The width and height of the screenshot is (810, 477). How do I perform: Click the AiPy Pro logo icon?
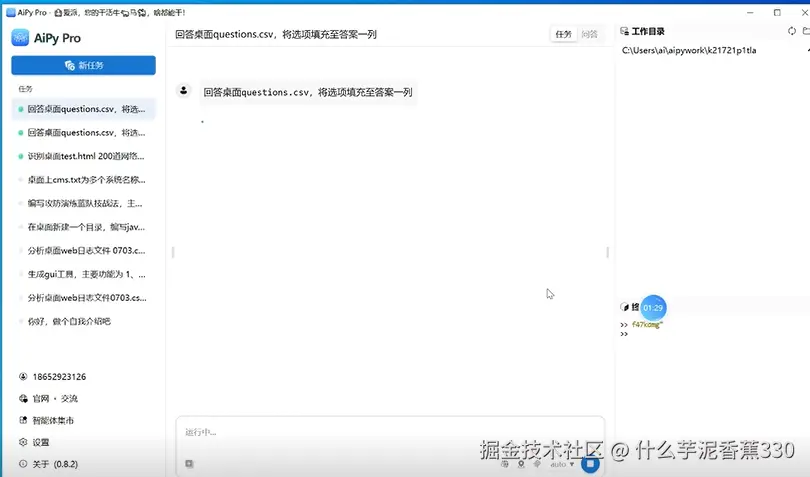tap(20, 38)
